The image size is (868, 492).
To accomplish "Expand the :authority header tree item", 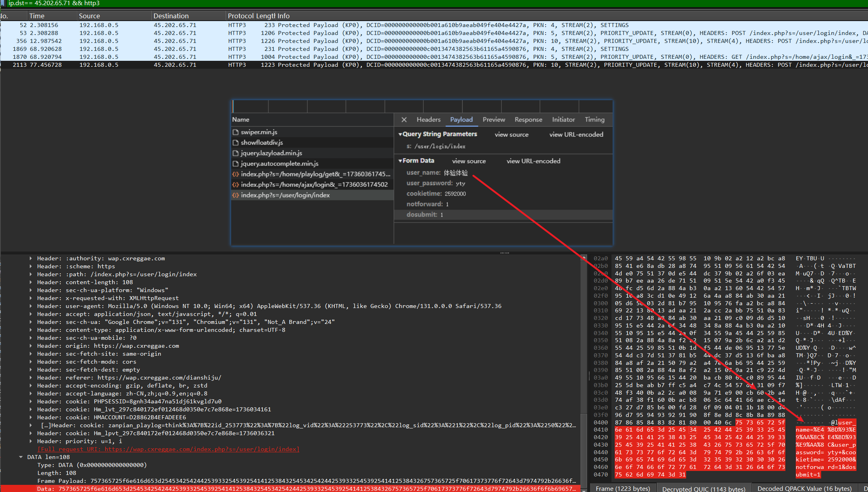I will [31, 258].
